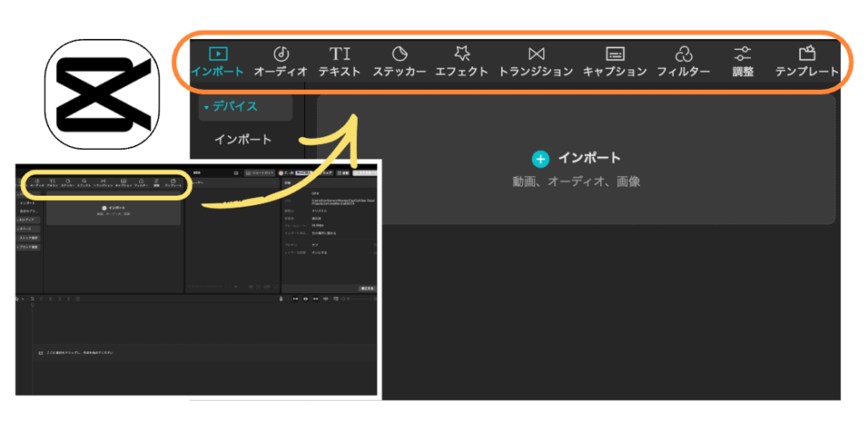868x421 pixels.
Task: Expand スペース in the small screenshot's sidebar
Action: (28, 229)
